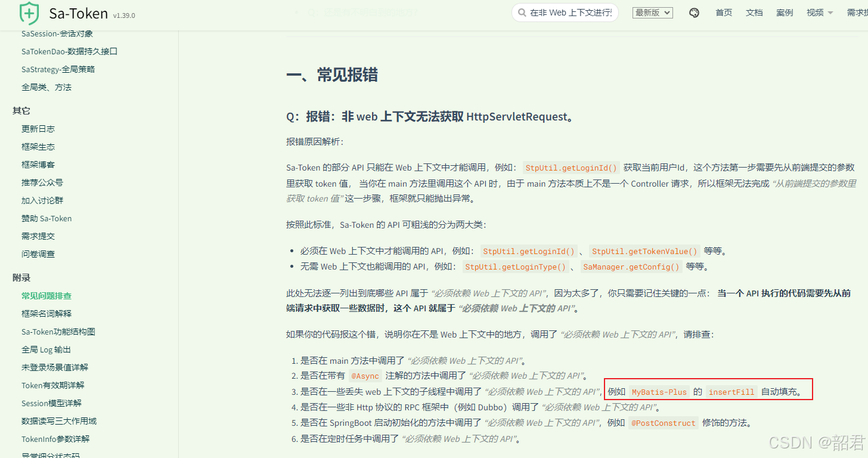This screenshot has width=868, height=458.
Task: Click the search magnifier icon
Action: [522, 13]
